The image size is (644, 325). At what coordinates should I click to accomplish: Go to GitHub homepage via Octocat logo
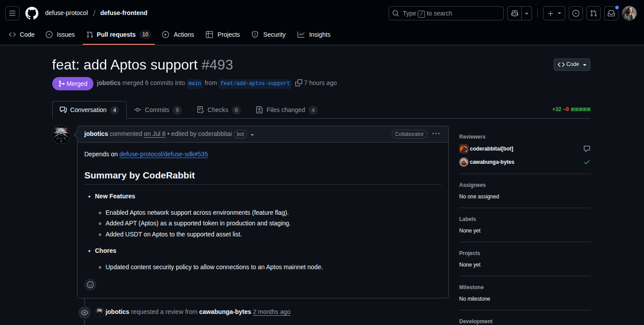(x=32, y=13)
